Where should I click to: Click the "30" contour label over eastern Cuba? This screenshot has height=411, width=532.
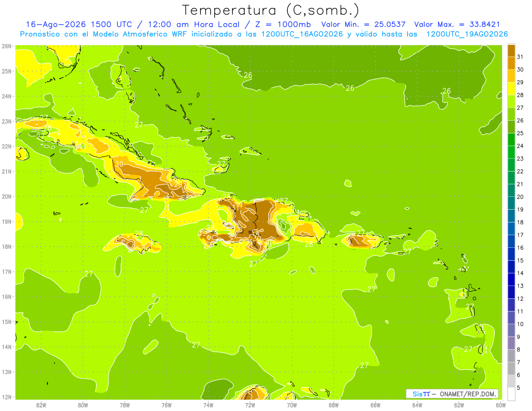tap(119, 164)
